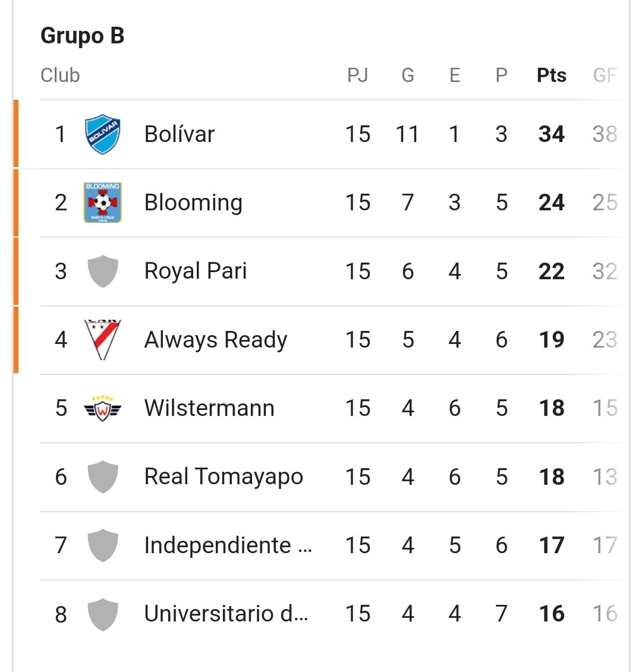Click the Universitario gray shield icon

[102, 614]
